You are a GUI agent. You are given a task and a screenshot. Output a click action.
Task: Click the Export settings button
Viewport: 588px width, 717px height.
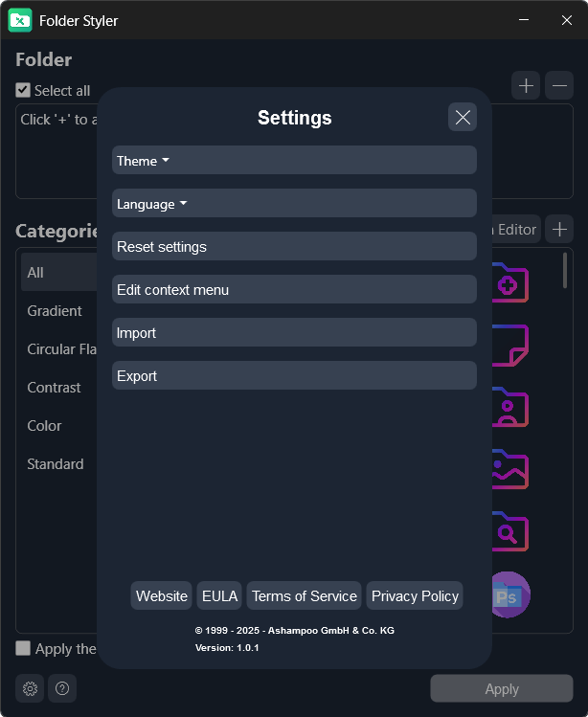coord(294,376)
